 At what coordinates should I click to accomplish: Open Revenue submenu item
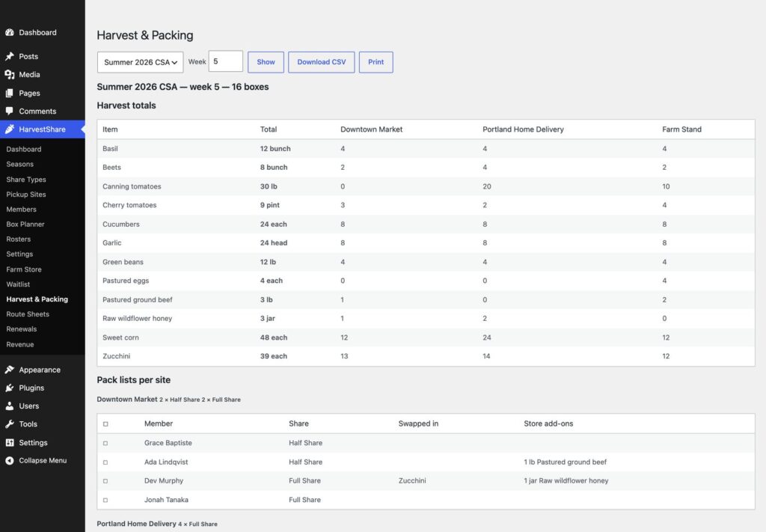click(x=20, y=344)
